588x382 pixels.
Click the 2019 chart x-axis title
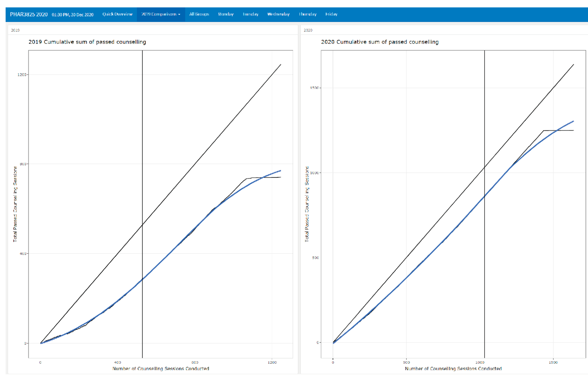point(161,368)
